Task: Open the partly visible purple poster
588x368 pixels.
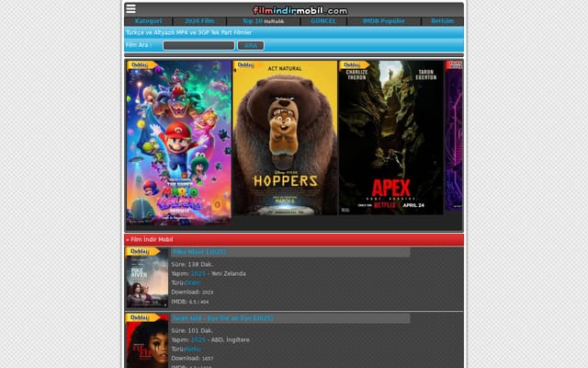Action: click(454, 135)
